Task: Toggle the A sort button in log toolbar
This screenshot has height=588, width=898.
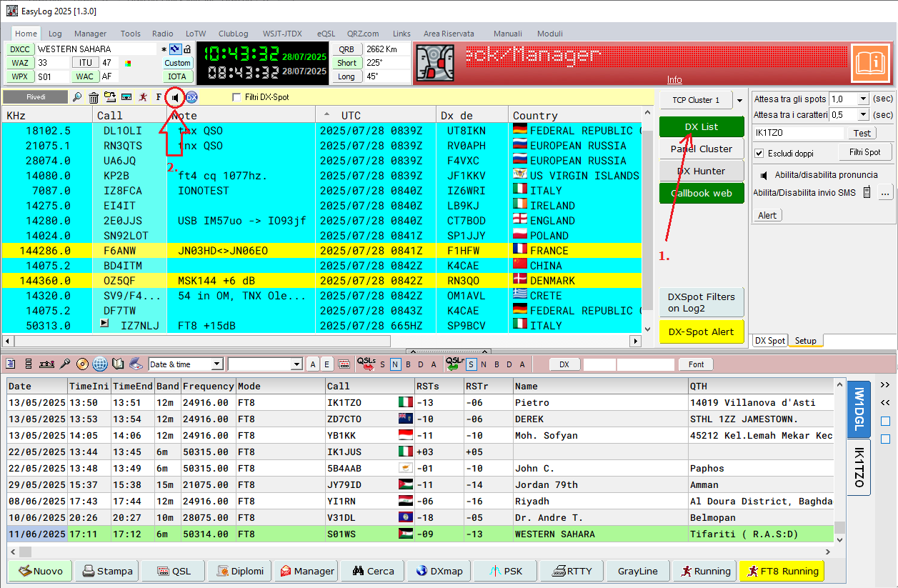Action: coord(312,364)
